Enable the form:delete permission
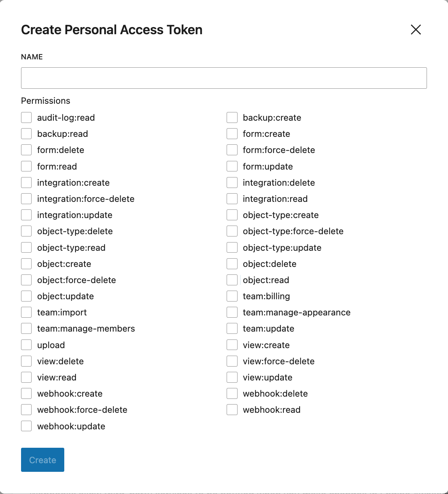The image size is (448, 494). pyautogui.click(x=26, y=150)
